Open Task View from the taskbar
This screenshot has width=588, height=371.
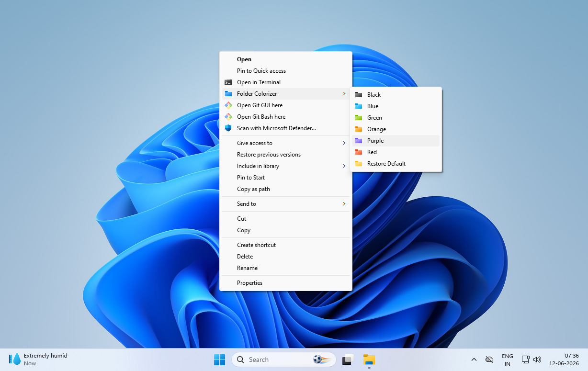pyautogui.click(x=348, y=360)
